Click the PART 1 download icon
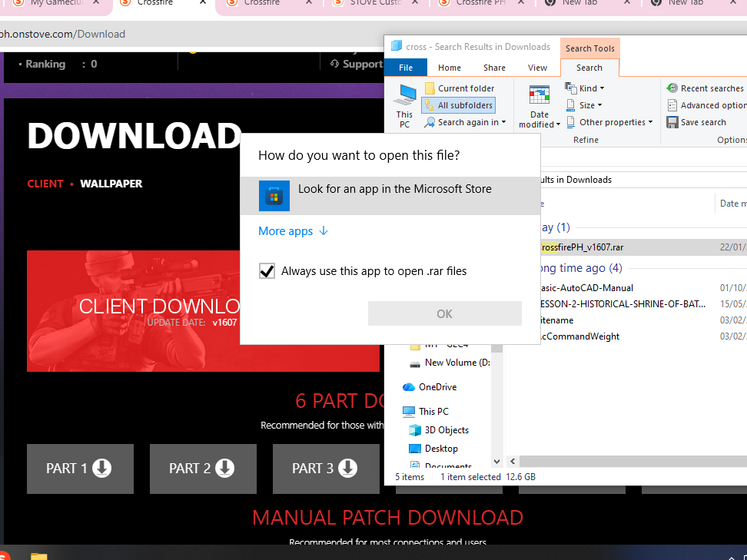Image resolution: width=747 pixels, height=560 pixels. coord(102,468)
